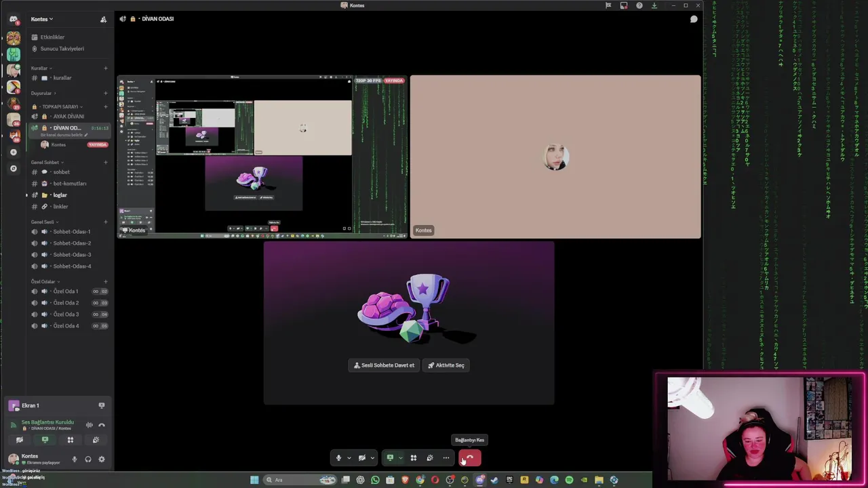Open the loglar channel
The width and height of the screenshot is (868, 488).
60,195
